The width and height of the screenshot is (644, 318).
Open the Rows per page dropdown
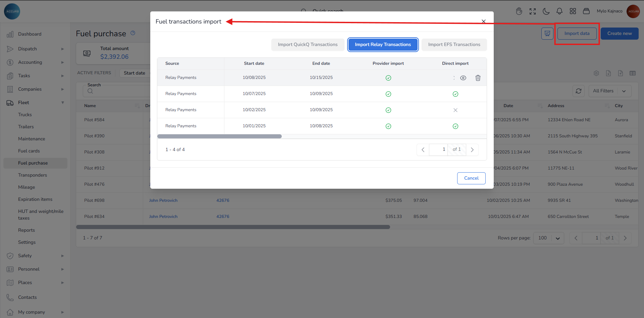coord(548,238)
